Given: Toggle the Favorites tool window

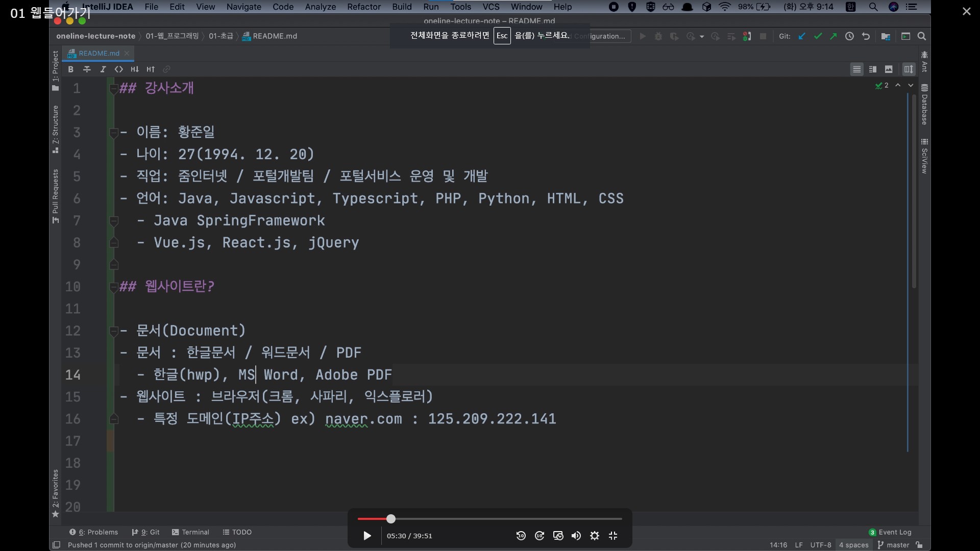Looking at the screenshot, I should [56, 493].
